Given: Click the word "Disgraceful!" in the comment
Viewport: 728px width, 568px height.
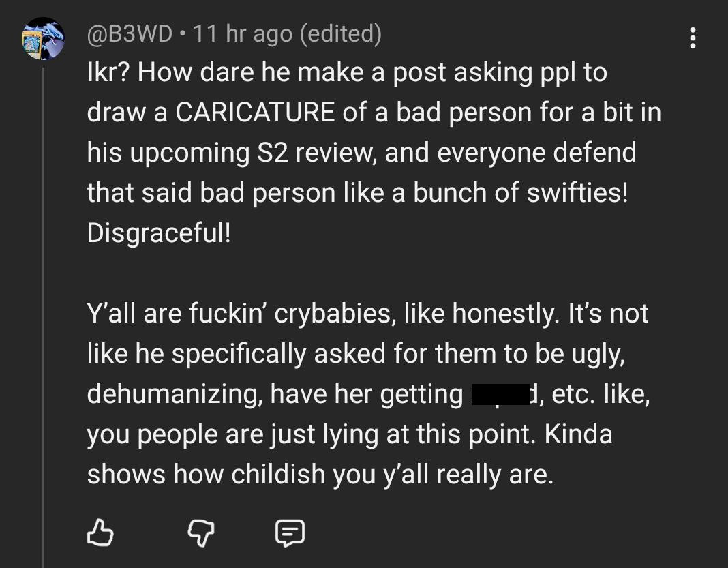Looking at the screenshot, I should click(159, 234).
